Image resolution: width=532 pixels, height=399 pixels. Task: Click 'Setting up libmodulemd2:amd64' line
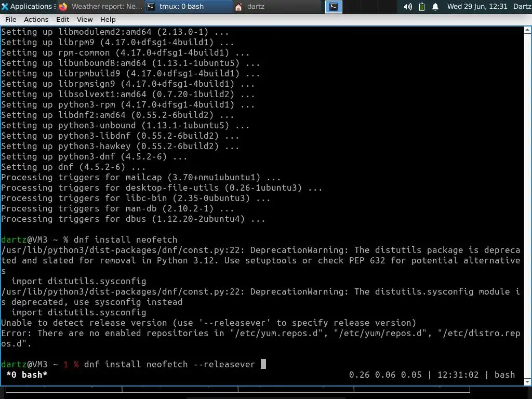tap(115, 32)
